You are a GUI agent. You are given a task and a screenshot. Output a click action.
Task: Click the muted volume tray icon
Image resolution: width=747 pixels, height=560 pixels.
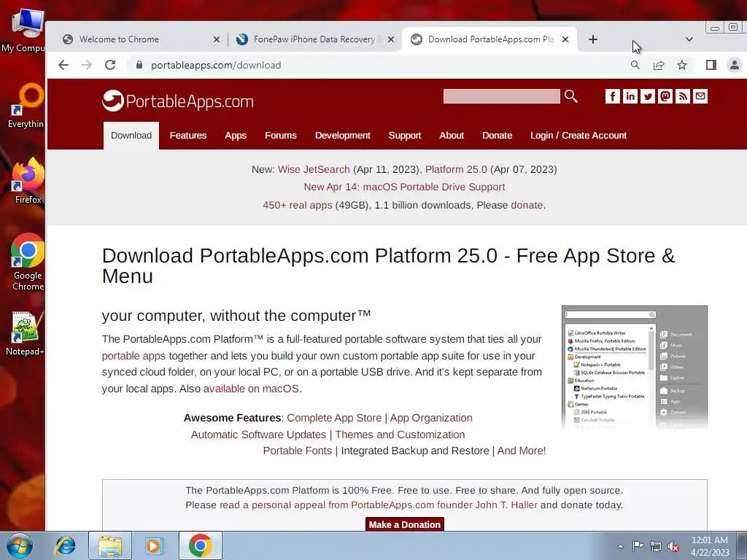click(673, 547)
